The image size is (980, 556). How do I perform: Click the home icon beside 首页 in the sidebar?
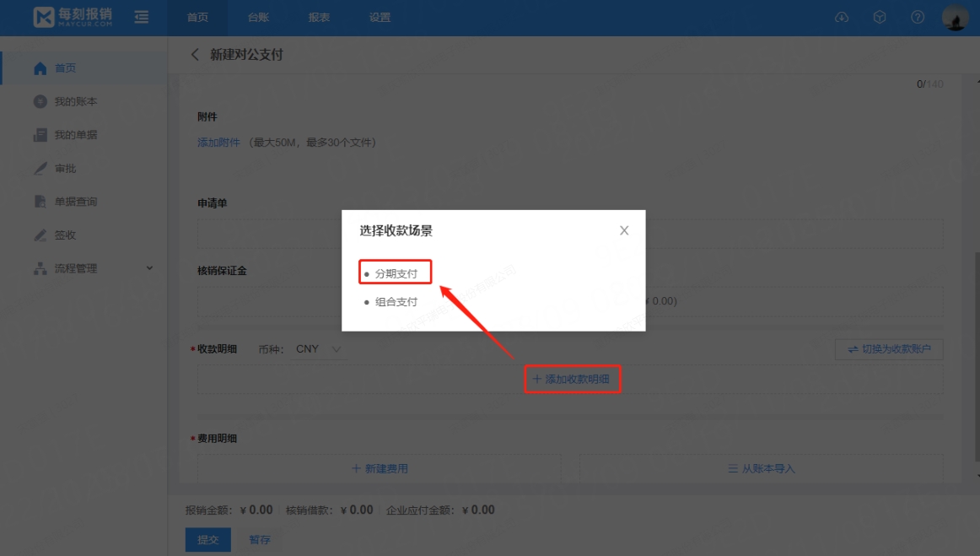pos(40,68)
